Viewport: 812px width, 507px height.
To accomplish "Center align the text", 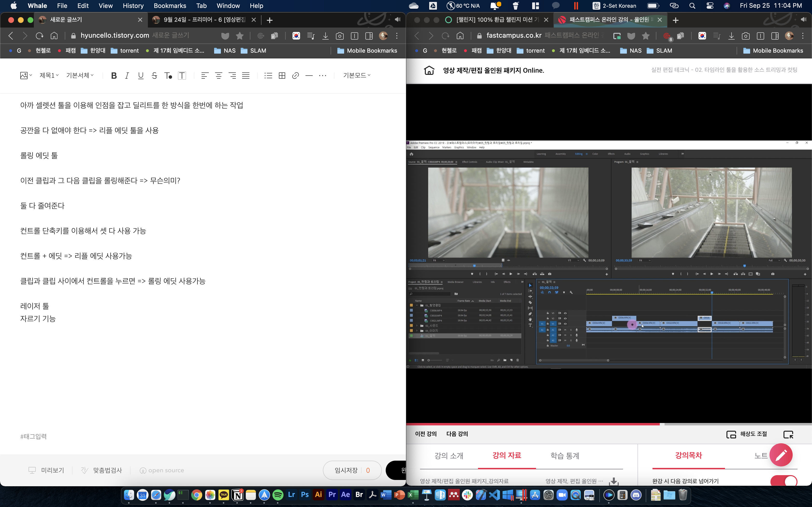I will point(218,75).
